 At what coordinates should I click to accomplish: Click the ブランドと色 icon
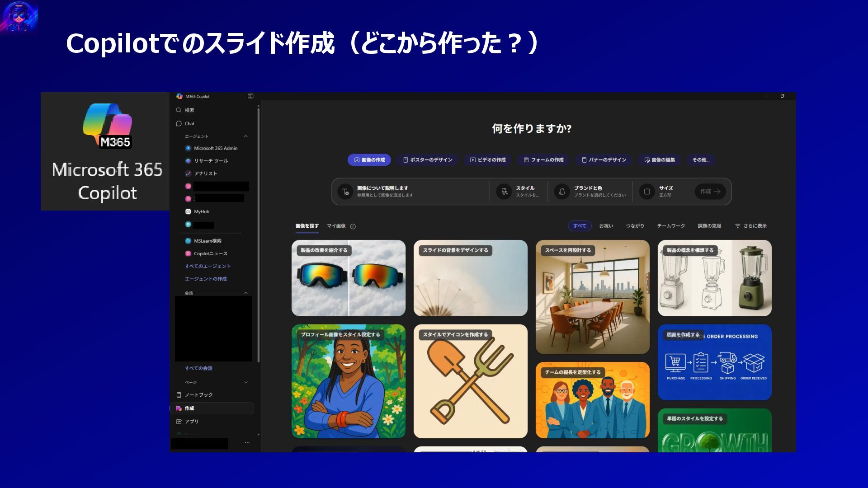click(x=562, y=192)
